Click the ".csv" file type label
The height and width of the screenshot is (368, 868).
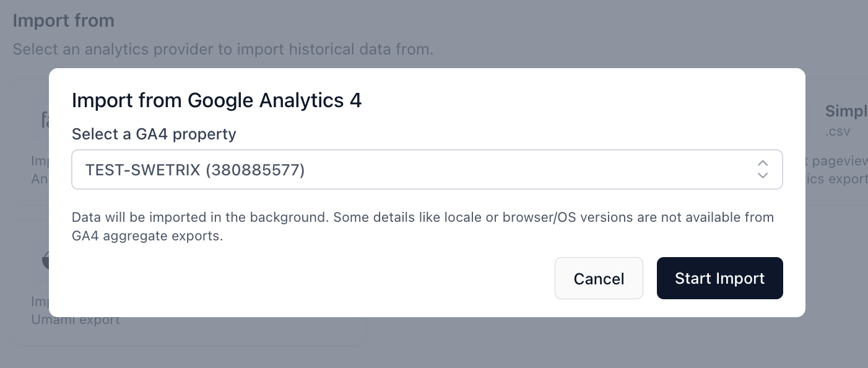pyautogui.click(x=837, y=131)
